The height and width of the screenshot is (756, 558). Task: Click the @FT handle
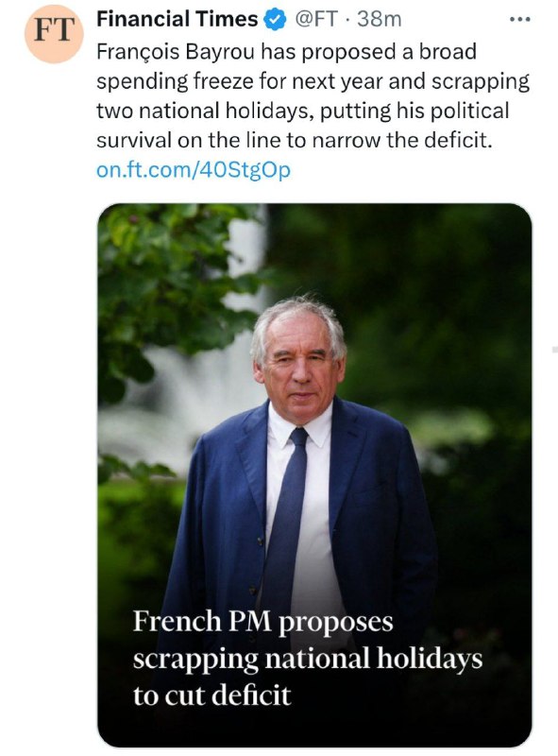(x=315, y=19)
